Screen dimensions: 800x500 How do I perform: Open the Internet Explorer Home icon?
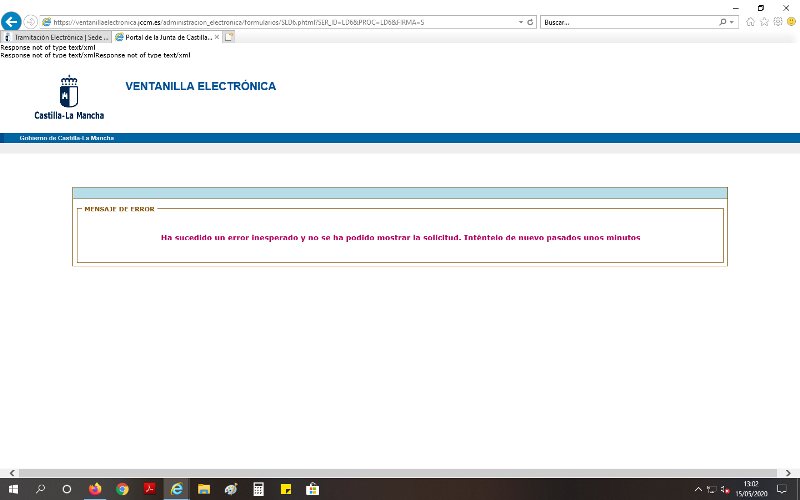[x=750, y=21]
